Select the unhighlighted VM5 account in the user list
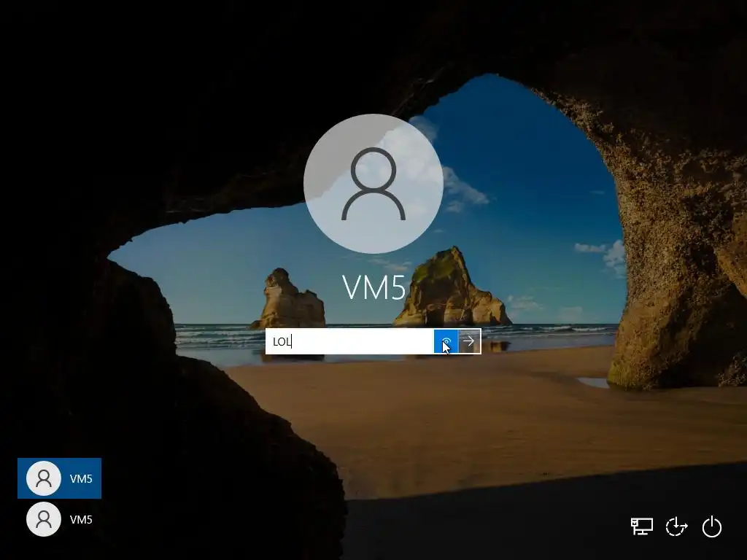Image resolution: width=747 pixels, height=560 pixels. coord(60,519)
